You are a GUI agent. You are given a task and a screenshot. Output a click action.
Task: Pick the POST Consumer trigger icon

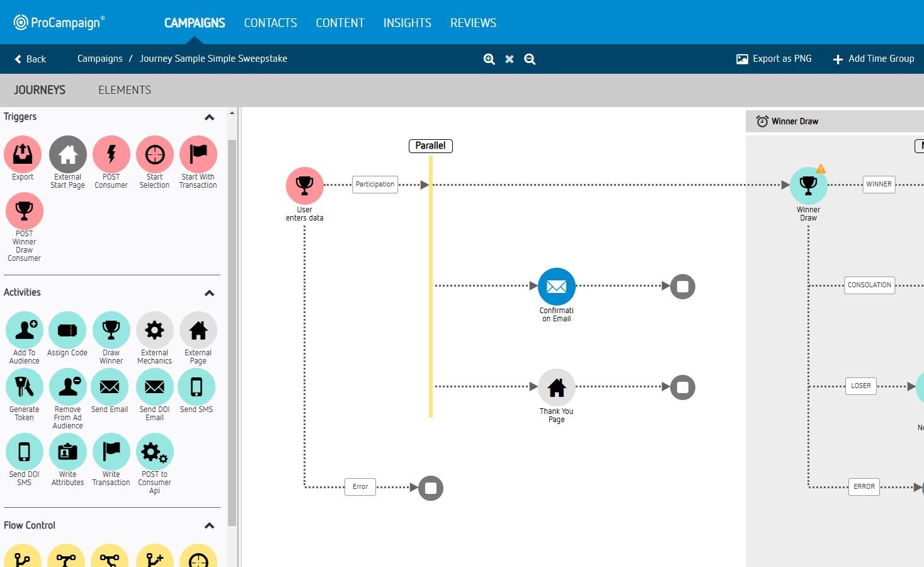(x=111, y=154)
